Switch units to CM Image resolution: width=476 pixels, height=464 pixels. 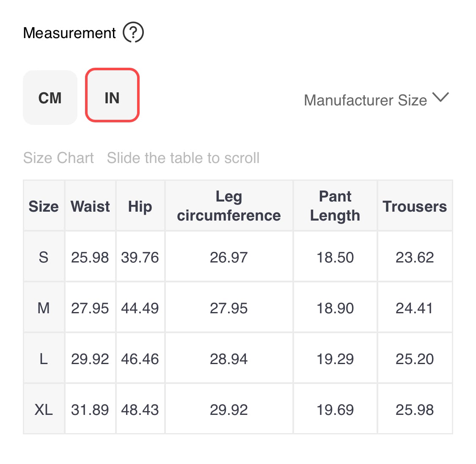click(50, 97)
